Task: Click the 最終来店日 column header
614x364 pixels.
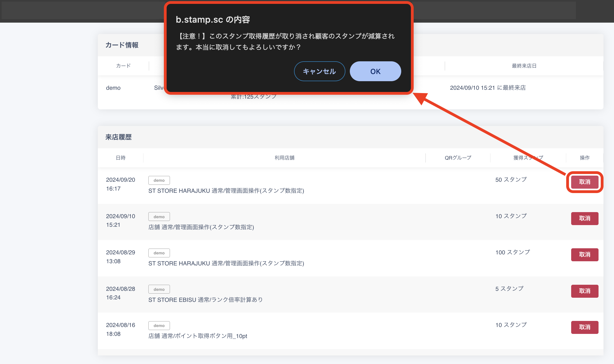Action: [x=524, y=66]
